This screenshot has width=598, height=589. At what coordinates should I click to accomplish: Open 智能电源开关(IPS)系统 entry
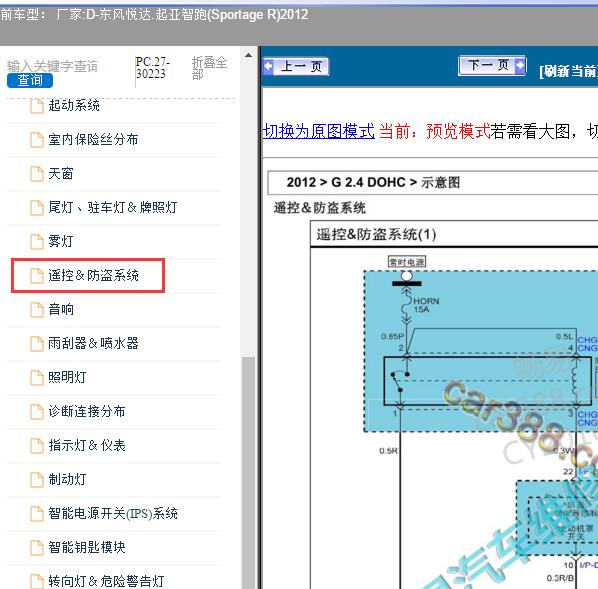tap(113, 513)
